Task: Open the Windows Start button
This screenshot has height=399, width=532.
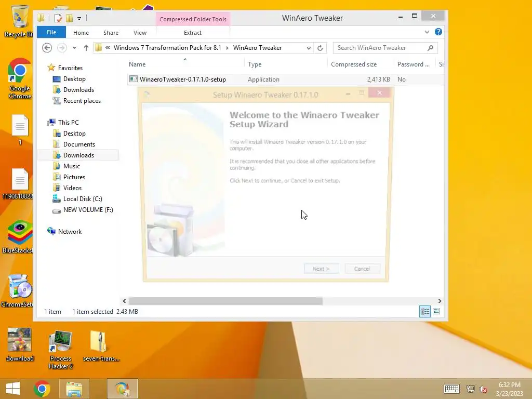Action: (13, 389)
